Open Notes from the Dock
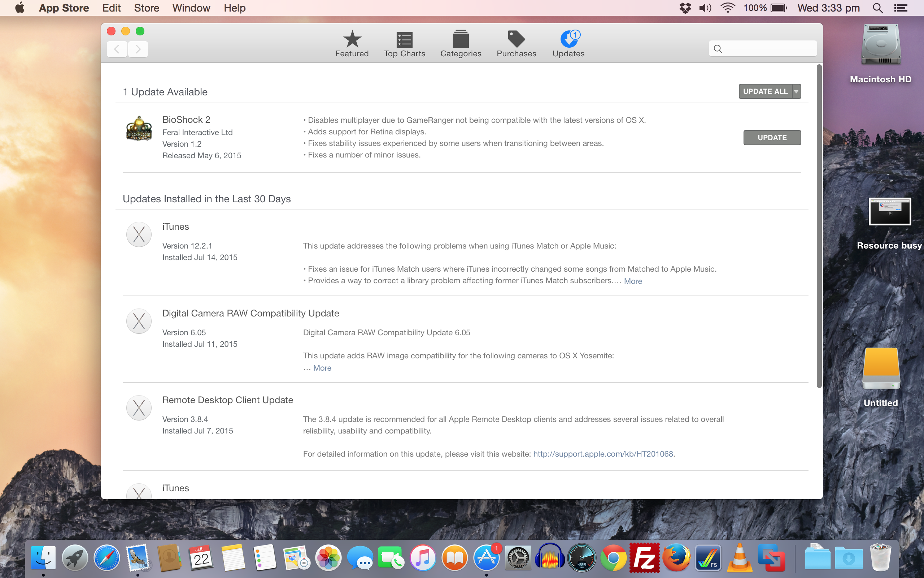 (x=233, y=557)
